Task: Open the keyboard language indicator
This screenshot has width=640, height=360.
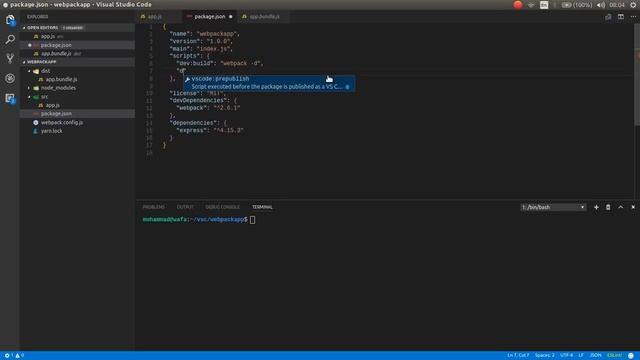Action: pyautogui.click(x=544, y=5)
